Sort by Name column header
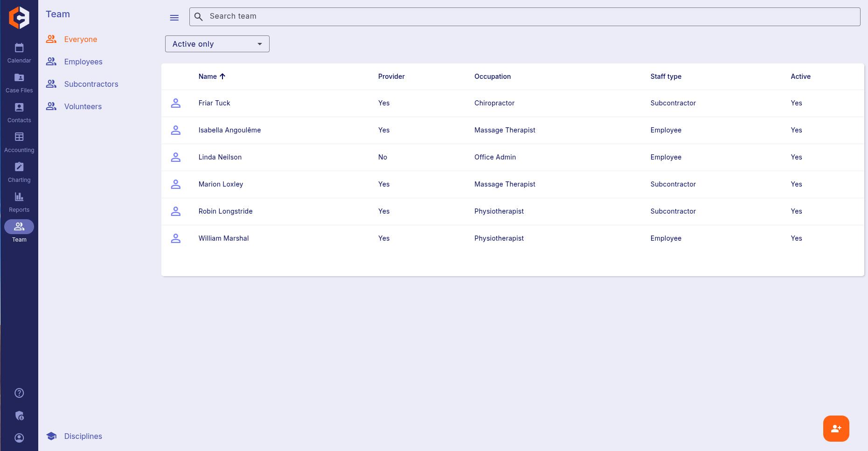 208,76
